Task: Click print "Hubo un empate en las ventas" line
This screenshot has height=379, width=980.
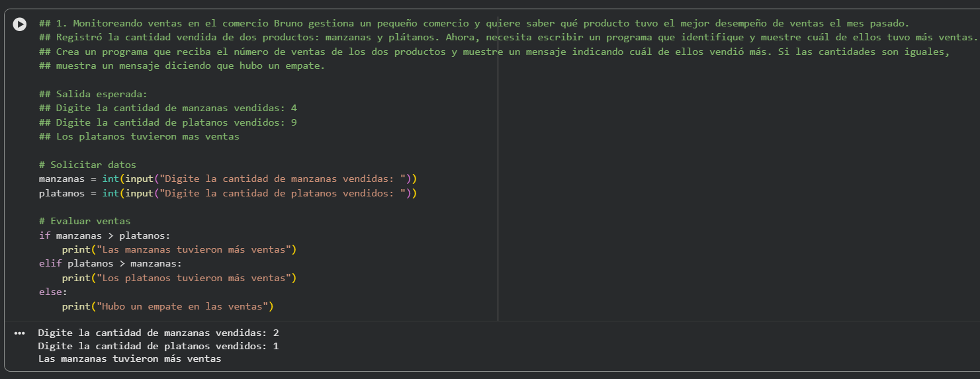Action: [x=167, y=306]
